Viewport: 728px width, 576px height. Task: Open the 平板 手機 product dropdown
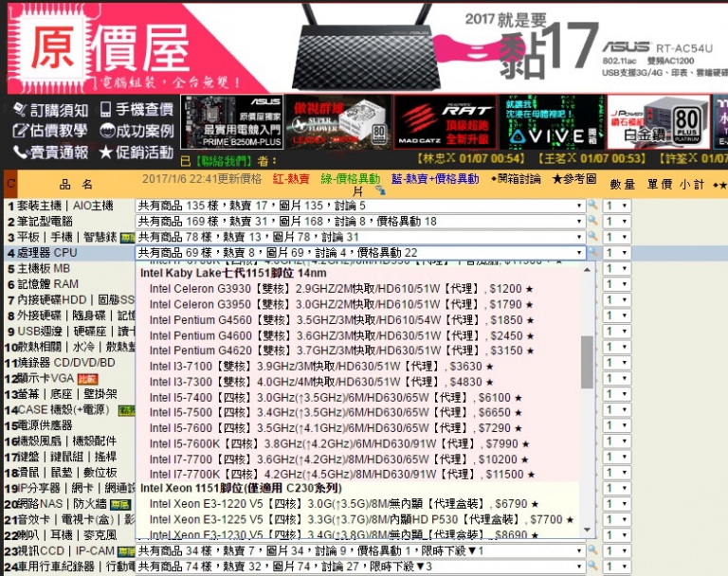tap(360, 237)
